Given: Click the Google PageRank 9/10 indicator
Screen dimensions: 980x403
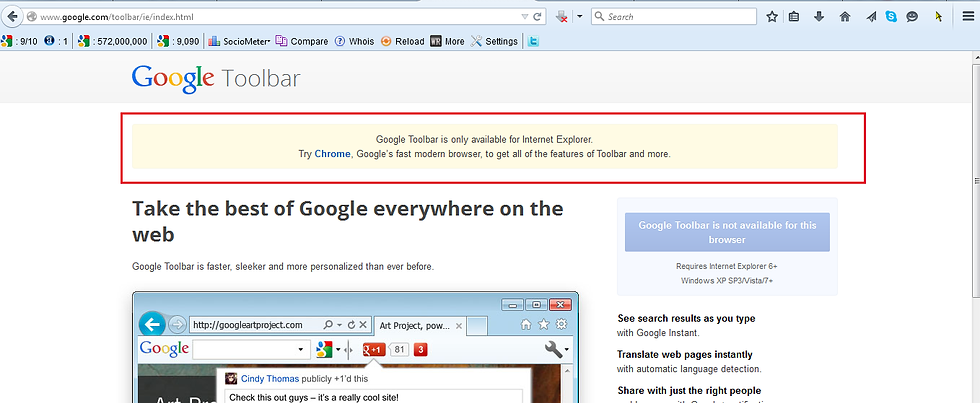Looking at the screenshot, I should [19, 41].
